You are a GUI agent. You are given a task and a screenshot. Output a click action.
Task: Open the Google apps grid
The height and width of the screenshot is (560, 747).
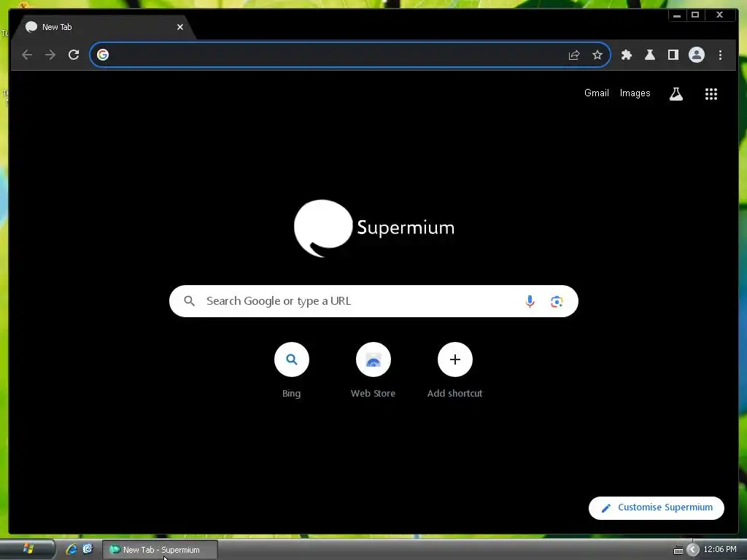[711, 94]
